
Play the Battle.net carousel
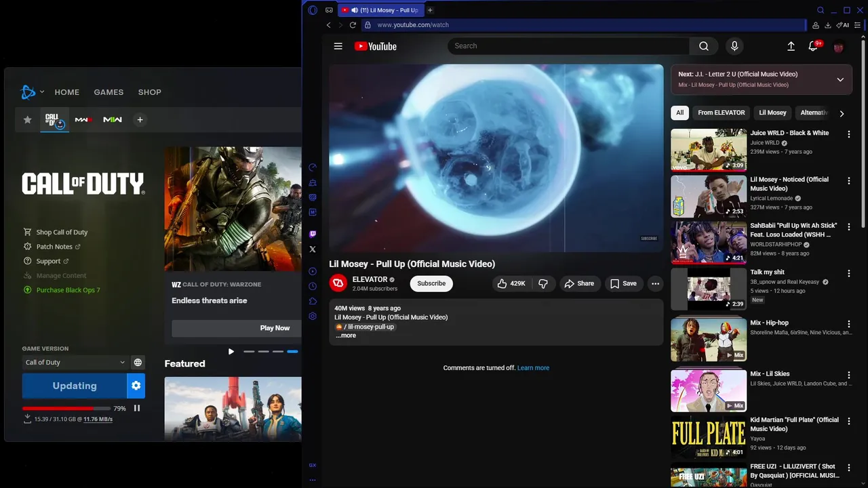[231, 351]
